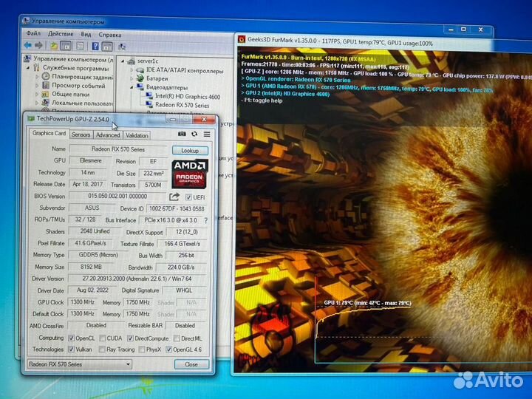
Task: Click the Driver Version value field
Action: [x=137, y=279]
